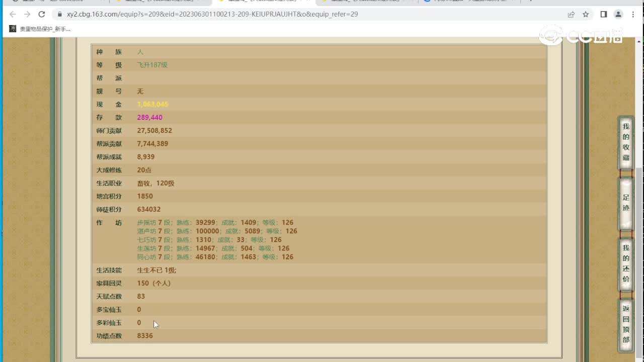Toggle the browser side panel

coord(604,14)
